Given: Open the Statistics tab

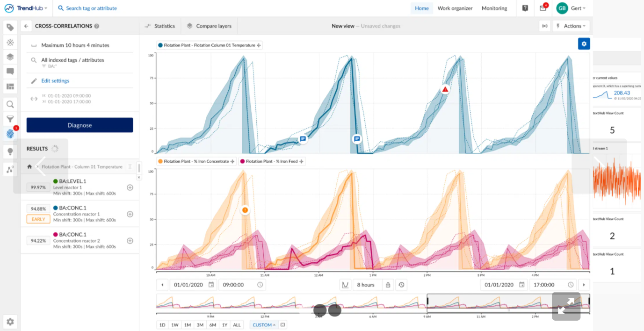Looking at the screenshot, I should coord(160,26).
